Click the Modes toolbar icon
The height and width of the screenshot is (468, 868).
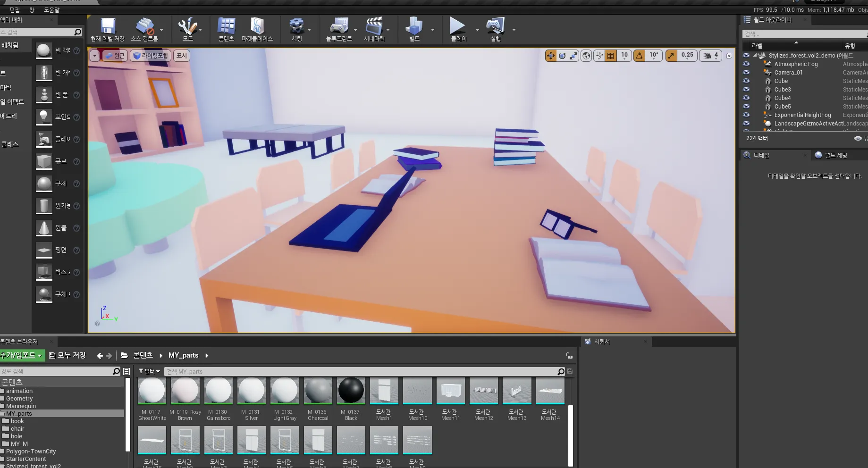(188, 26)
